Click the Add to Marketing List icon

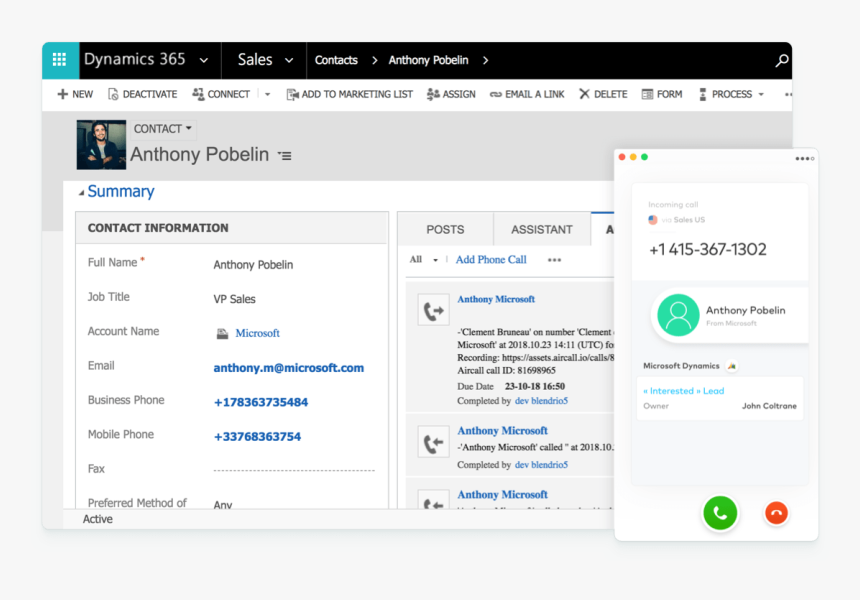tap(292, 94)
